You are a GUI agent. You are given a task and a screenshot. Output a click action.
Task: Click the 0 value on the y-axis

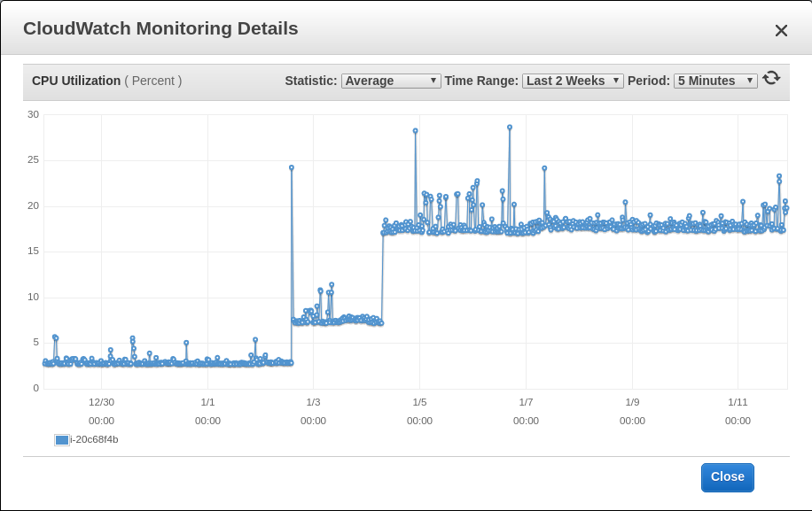[35, 388]
